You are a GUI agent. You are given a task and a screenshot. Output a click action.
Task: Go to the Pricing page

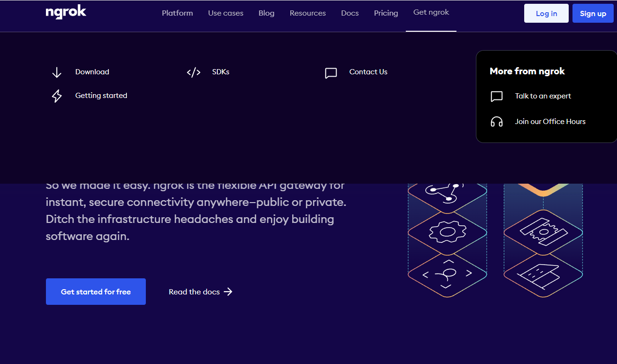point(386,13)
